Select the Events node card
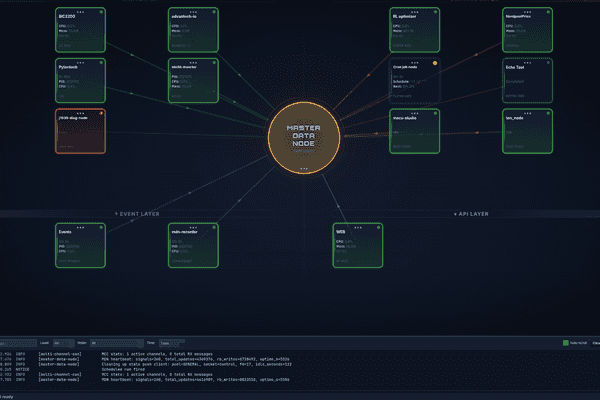 tap(80, 245)
